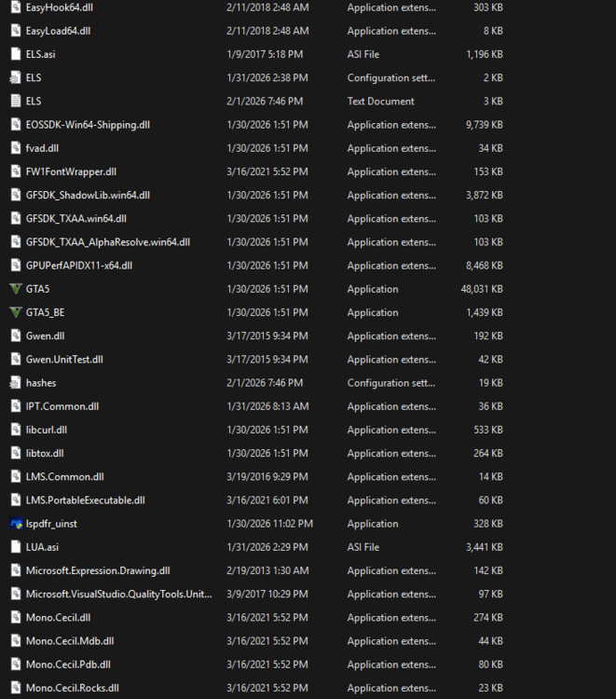
Task: Click the EasyLoad64.dll file icon
Action: pos(16,31)
